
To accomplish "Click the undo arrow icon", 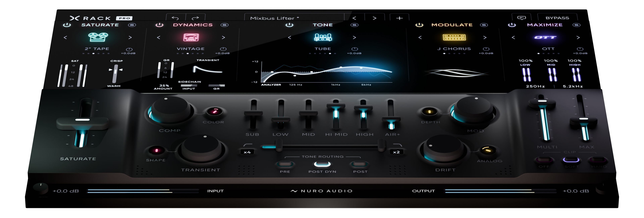I will click(175, 18).
